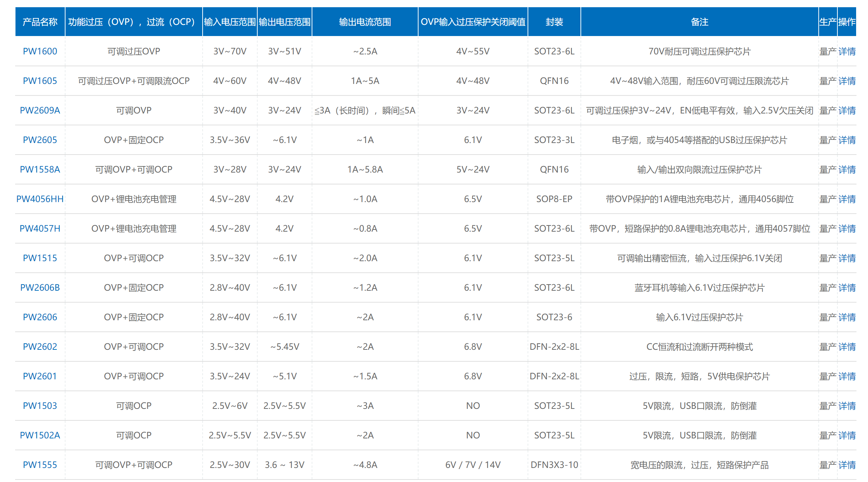Open the PW1515 product link

(40, 258)
